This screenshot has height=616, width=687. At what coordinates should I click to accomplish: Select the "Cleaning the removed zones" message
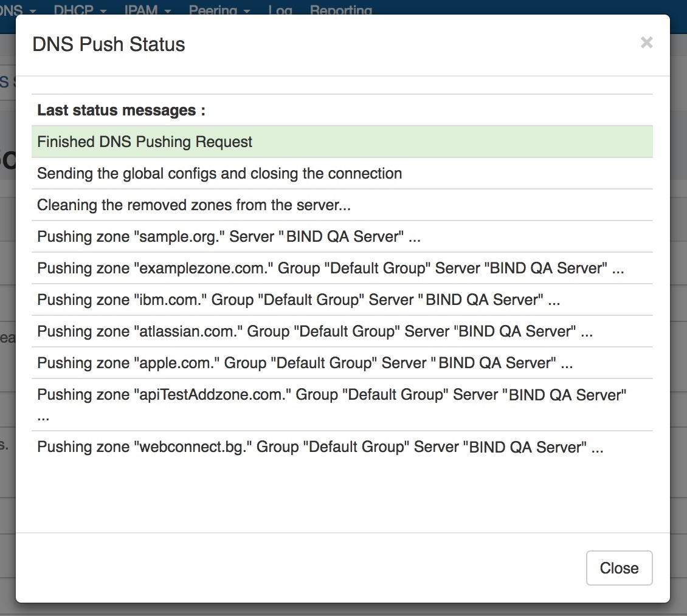pyautogui.click(x=194, y=205)
